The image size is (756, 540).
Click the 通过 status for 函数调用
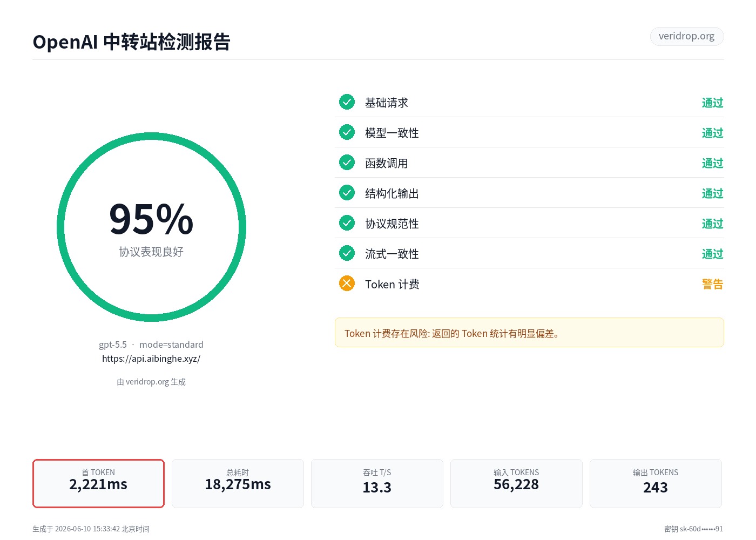click(712, 163)
